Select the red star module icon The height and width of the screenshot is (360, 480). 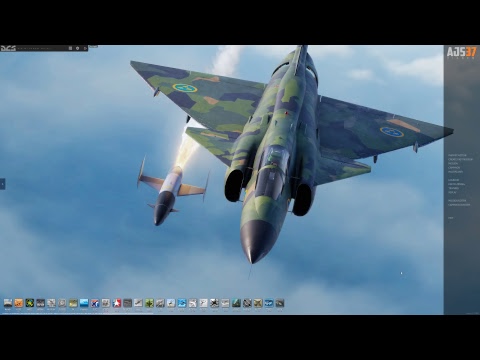click(117, 303)
